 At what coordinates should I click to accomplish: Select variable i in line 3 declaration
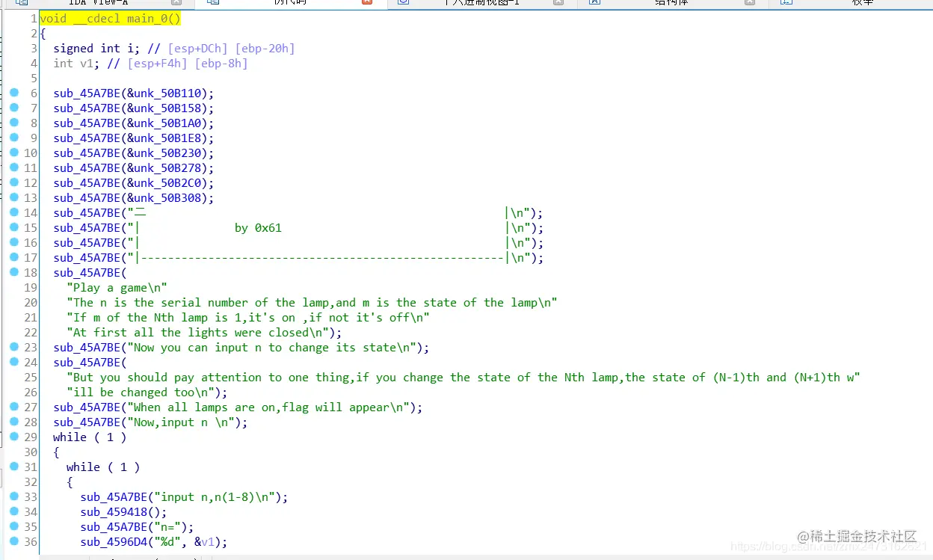click(130, 48)
